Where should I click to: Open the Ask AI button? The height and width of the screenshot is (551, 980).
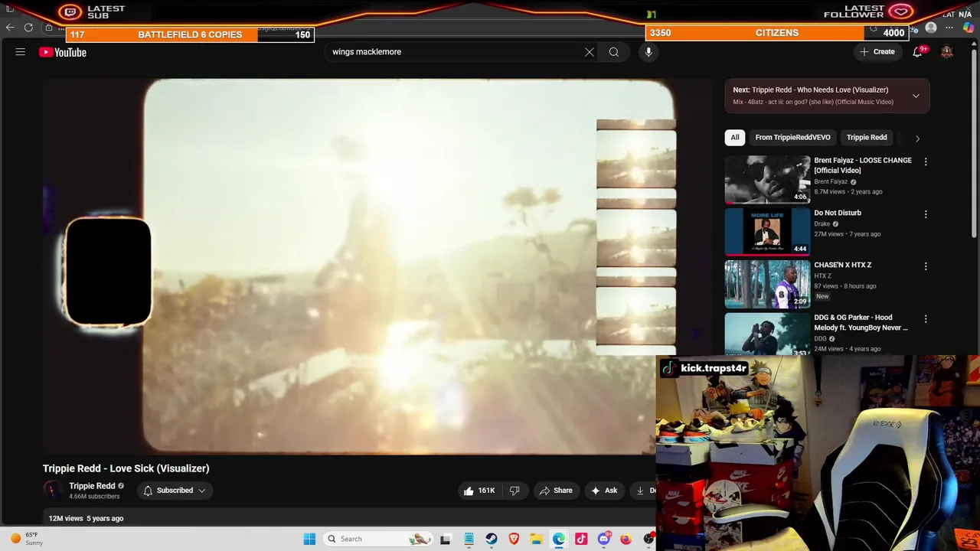[x=604, y=491]
